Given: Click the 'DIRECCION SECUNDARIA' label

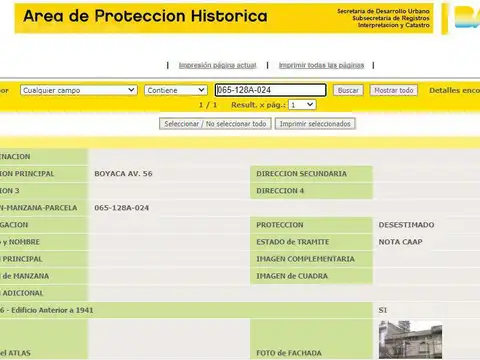Looking at the screenshot, I should [x=301, y=174].
